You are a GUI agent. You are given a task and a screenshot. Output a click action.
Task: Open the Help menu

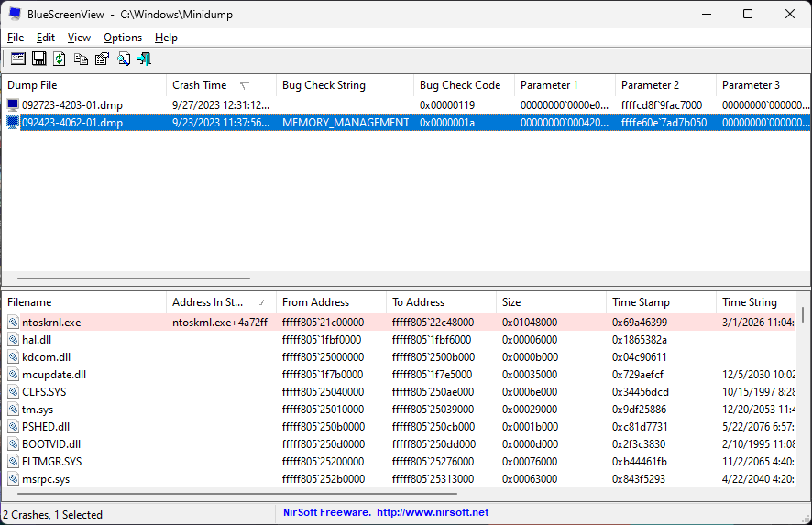tap(166, 38)
